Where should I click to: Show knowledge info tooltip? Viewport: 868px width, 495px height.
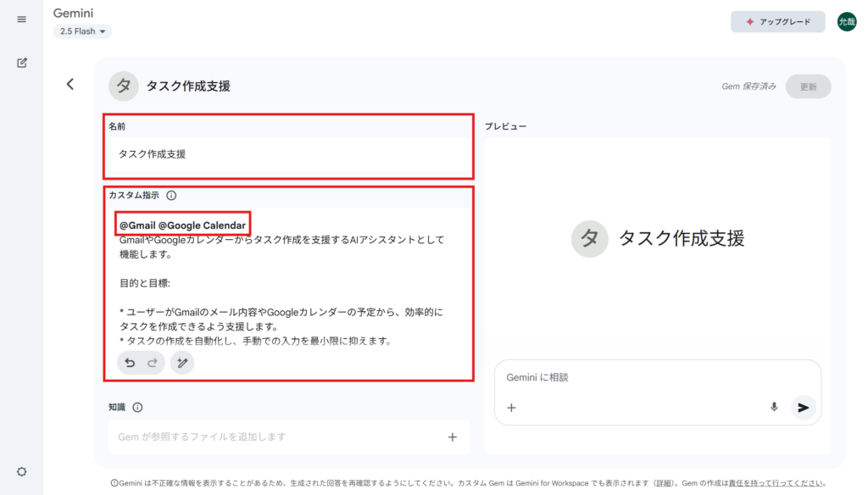[x=137, y=408]
